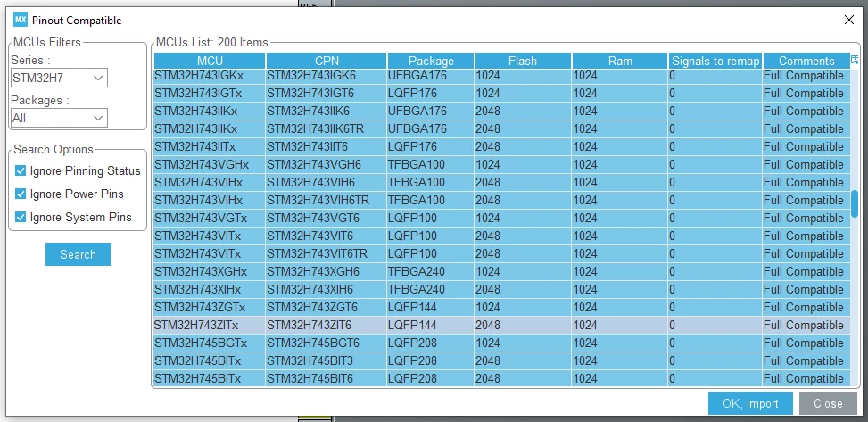
Task: Click the vertical scrollbar thumb of MCU list
Action: click(855, 203)
